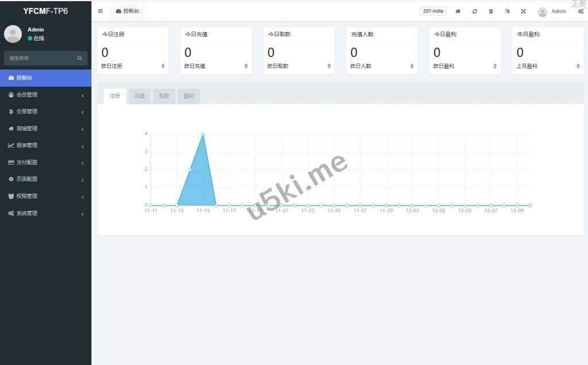Click the home icon in top bar
The width and height of the screenshot is (588, 365).
tap(458, 11)
